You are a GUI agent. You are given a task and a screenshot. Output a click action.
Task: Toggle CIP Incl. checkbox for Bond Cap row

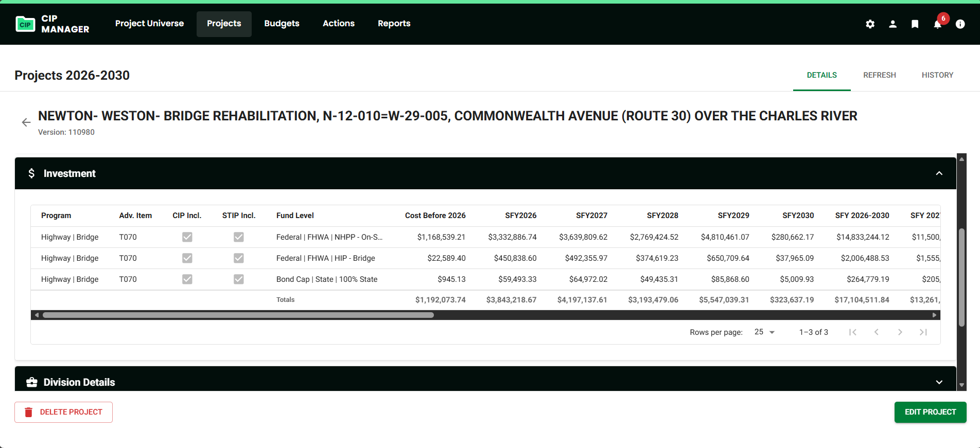(187, 279)
